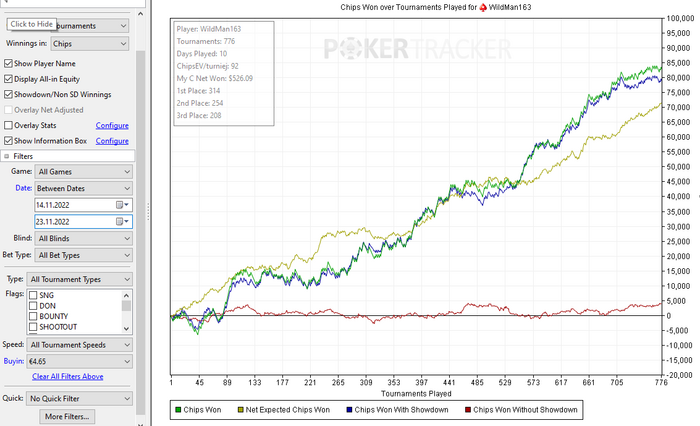
Task: Click the My C Net Won: $526.09 line
Action: point(215,78)
